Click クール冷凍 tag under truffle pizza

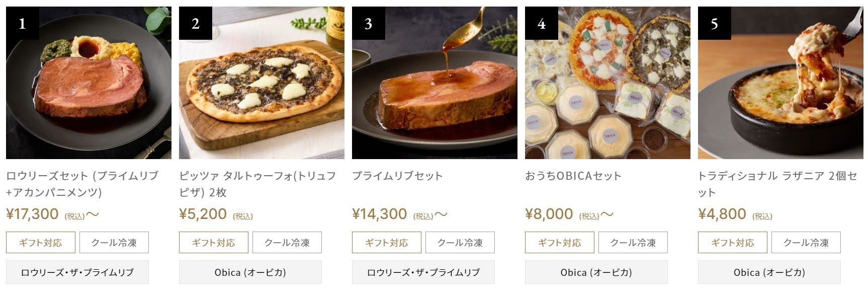(287, 243)
